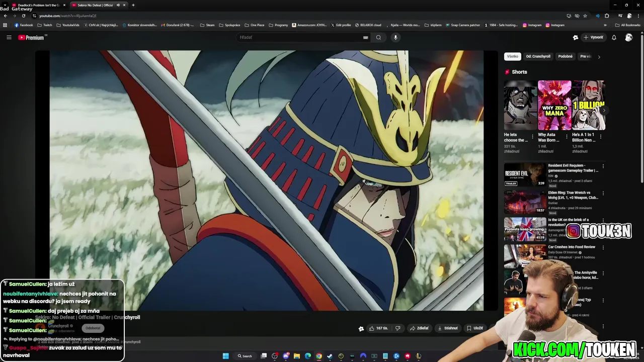Click the Vytvoriť create button
The image size is (644, 362).
click(593, 37)
